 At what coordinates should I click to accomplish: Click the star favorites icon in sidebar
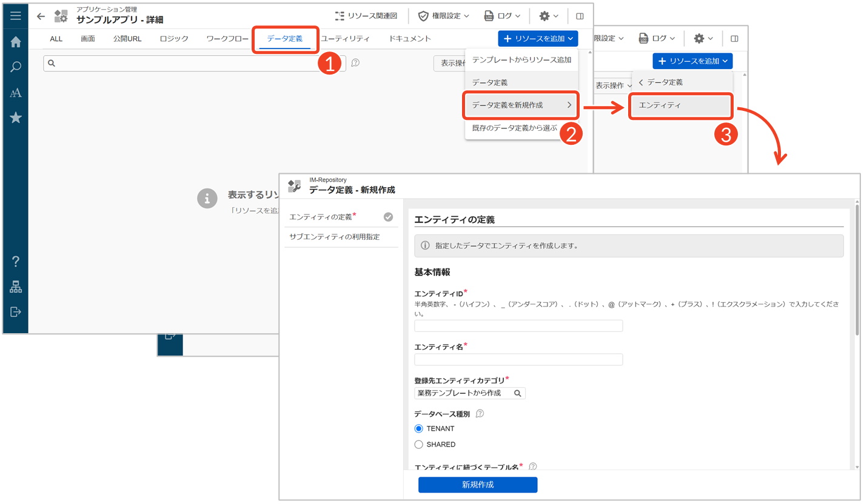click(16, 118)
